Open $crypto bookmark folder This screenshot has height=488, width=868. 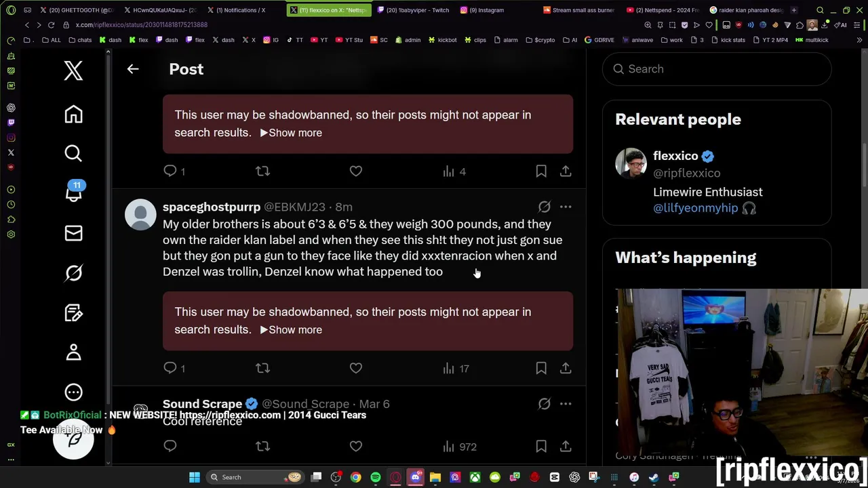click(540, 40)
